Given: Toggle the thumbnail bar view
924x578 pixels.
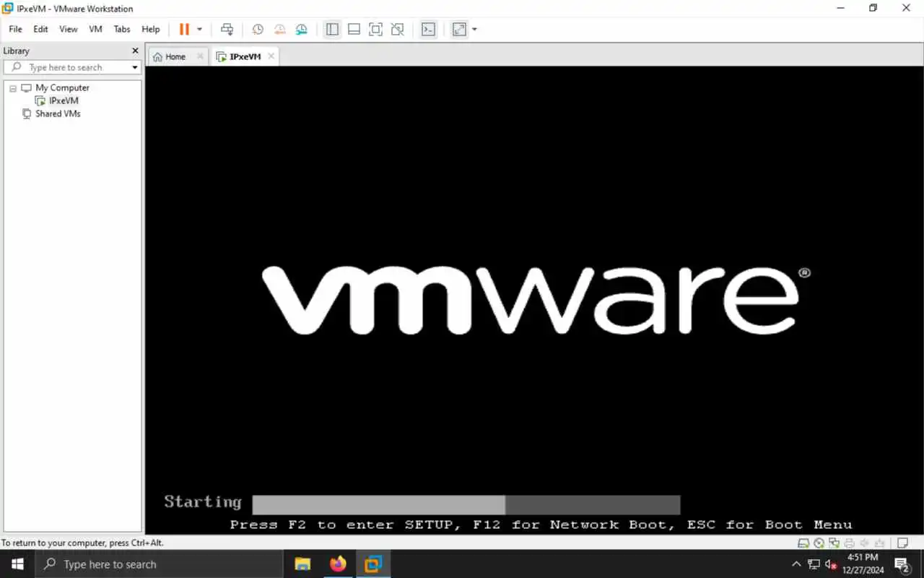Looking at the screenshot, I should click(354, 29).
